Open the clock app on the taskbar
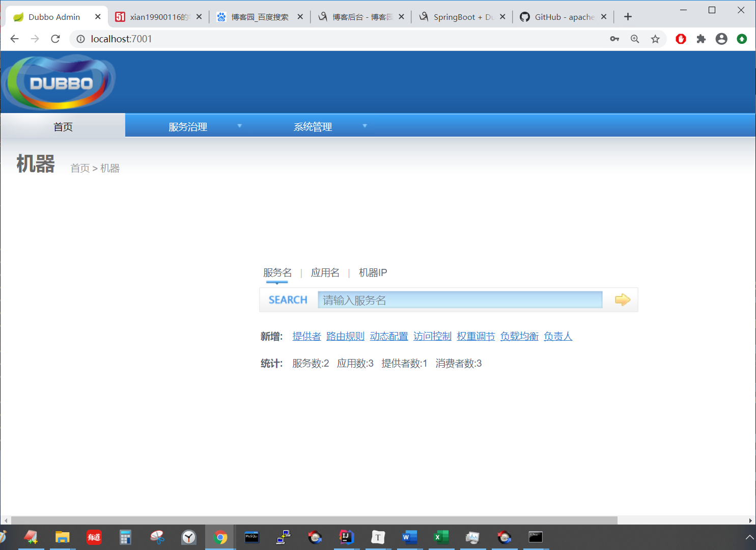 (x=189, y=537)
